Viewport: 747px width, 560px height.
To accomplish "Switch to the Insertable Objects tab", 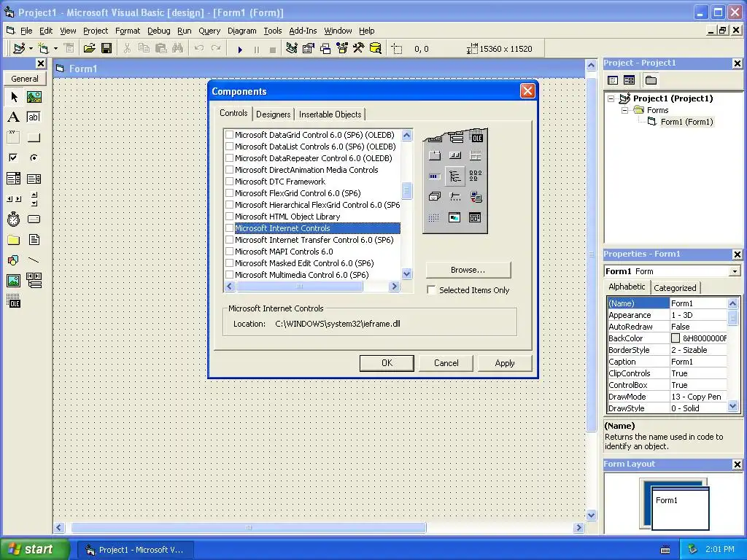I will click(x=330, y=114).
